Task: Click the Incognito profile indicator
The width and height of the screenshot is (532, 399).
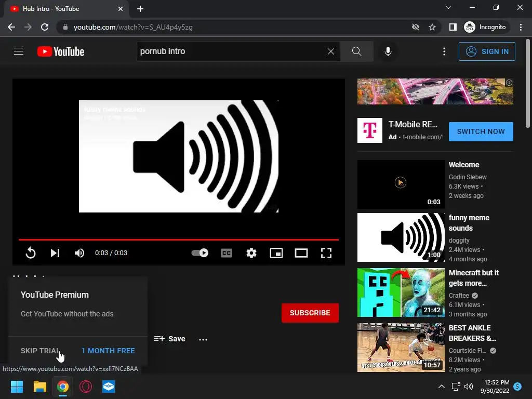Action: (x=485, y=27)
